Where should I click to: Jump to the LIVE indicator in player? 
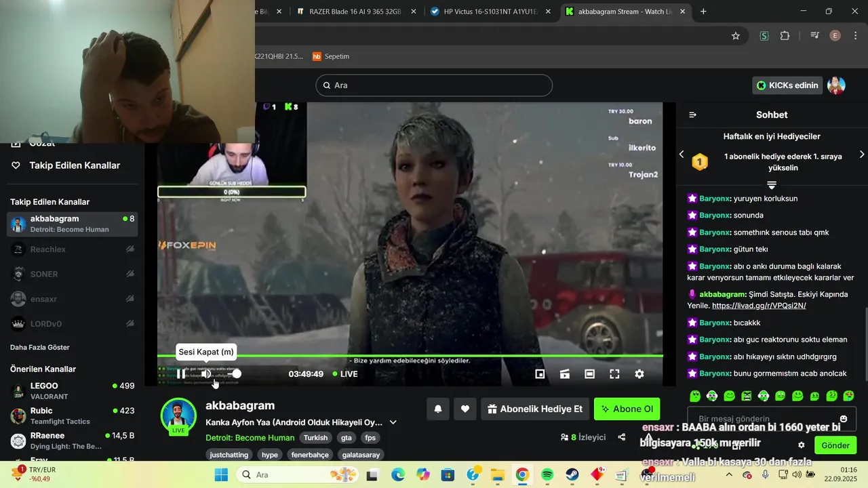345,374
